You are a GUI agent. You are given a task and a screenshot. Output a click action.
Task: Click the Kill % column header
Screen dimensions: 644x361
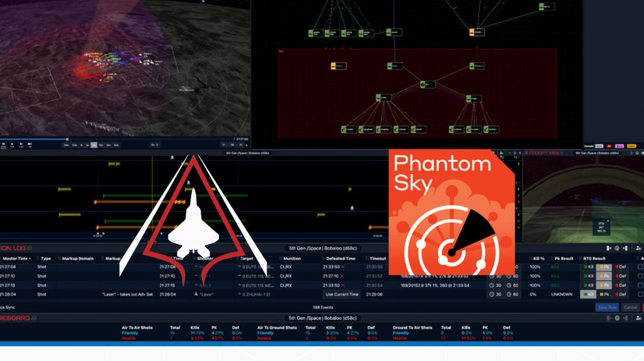(x=538, y=259)
